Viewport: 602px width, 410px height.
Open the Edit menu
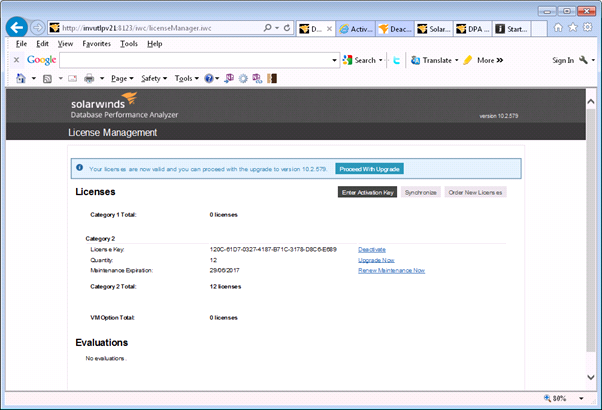click(x=42, y=44)
